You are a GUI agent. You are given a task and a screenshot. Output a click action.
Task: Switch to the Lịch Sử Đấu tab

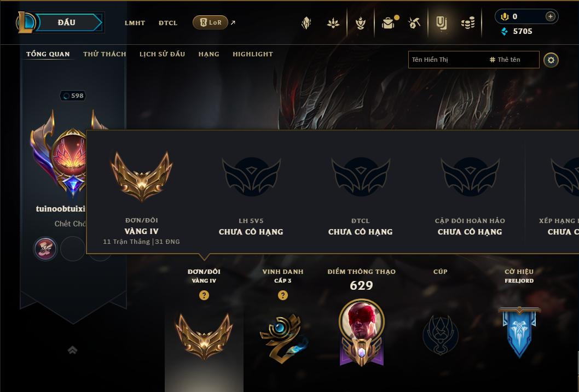162,54
